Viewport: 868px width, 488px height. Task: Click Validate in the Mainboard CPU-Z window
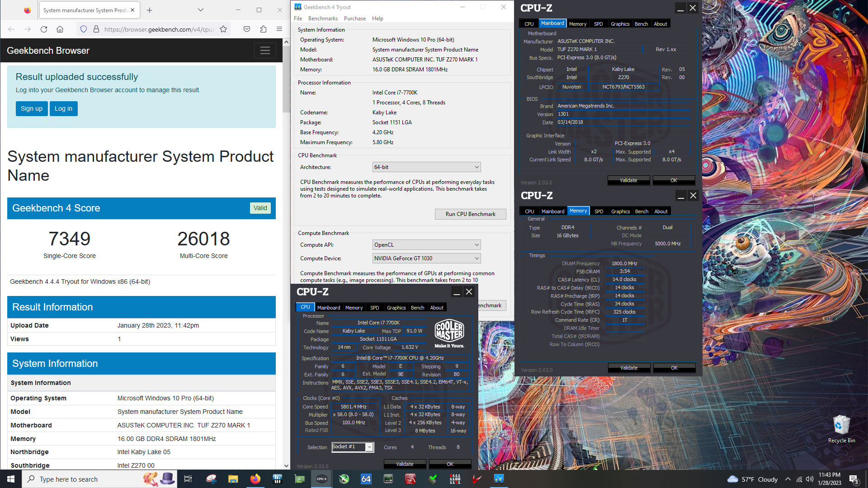(x=628, y=180)
